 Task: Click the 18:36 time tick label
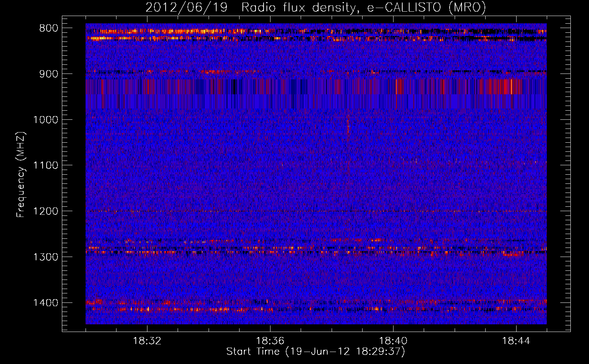(x=270, y=341)
